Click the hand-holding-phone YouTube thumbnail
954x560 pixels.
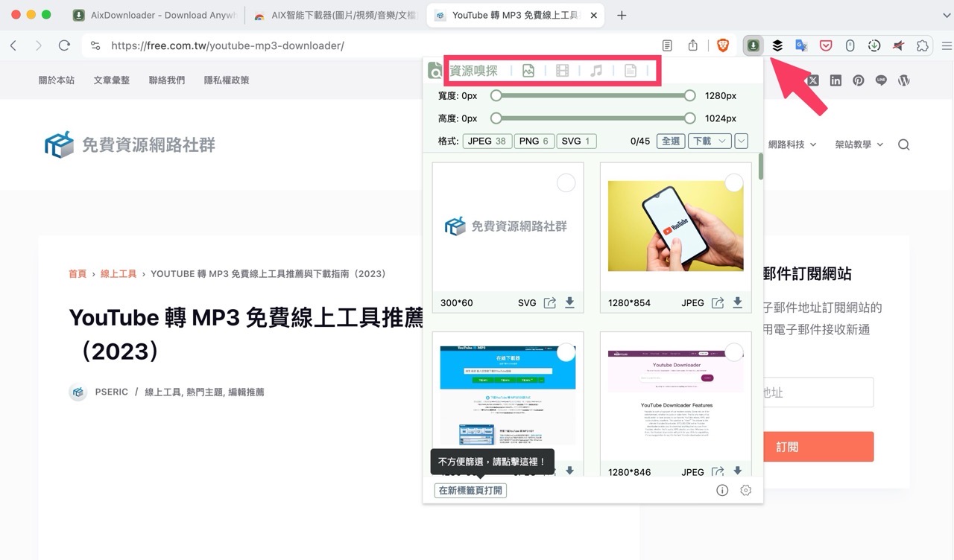click(x=675, y=226)
